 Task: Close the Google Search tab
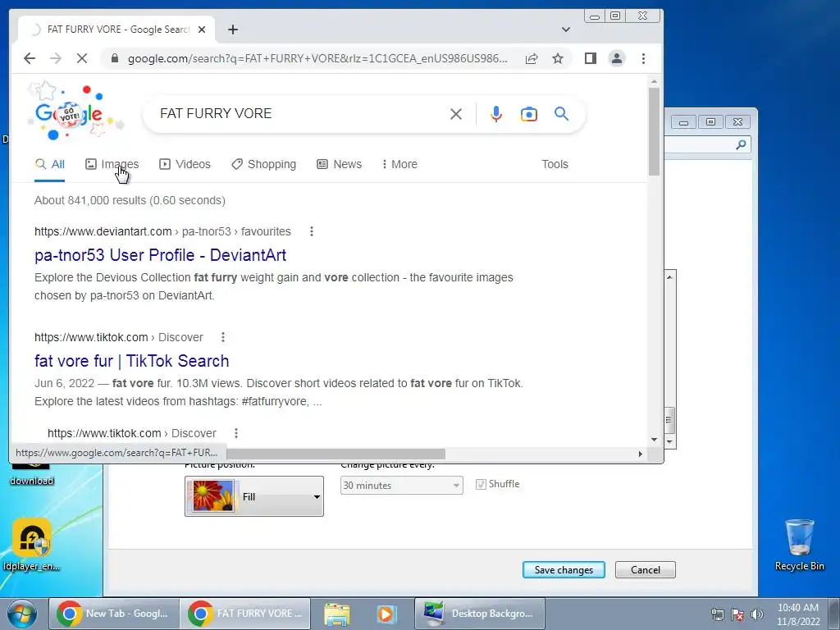tap(202, 30)
